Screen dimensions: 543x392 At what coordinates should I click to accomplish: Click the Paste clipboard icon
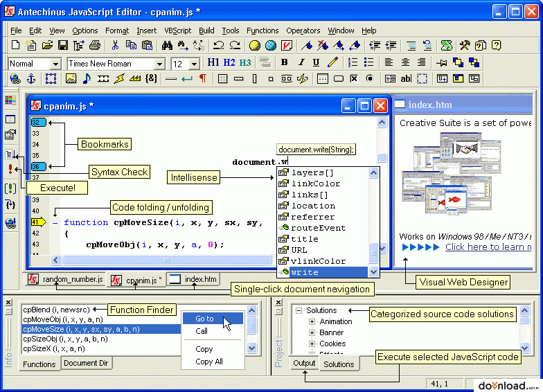147,45
